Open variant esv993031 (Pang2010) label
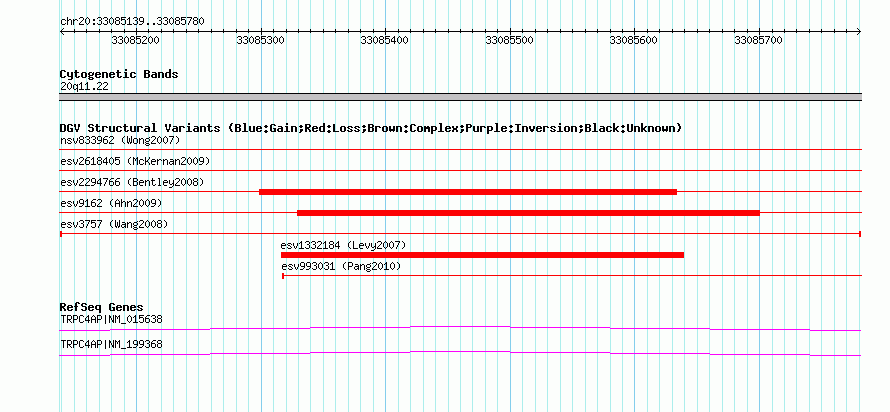890x412 pixels. pyautogui.click(x=342, y=266)
